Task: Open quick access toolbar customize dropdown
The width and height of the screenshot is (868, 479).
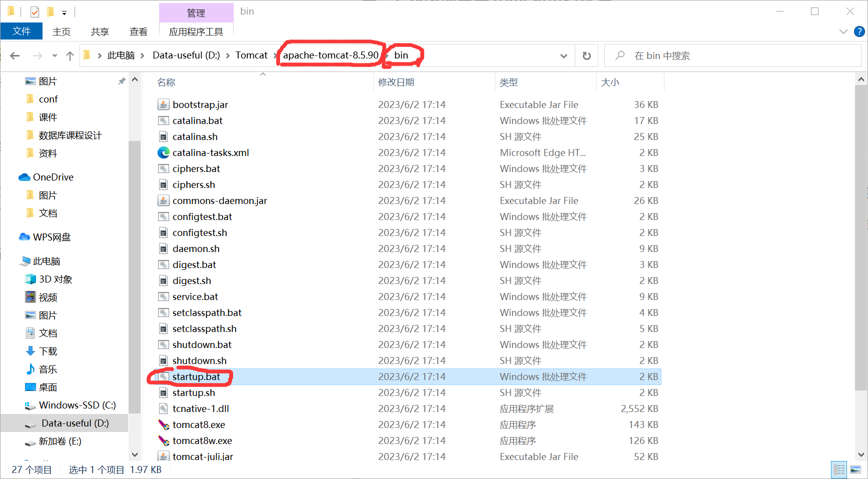Action: click(64, 12)
